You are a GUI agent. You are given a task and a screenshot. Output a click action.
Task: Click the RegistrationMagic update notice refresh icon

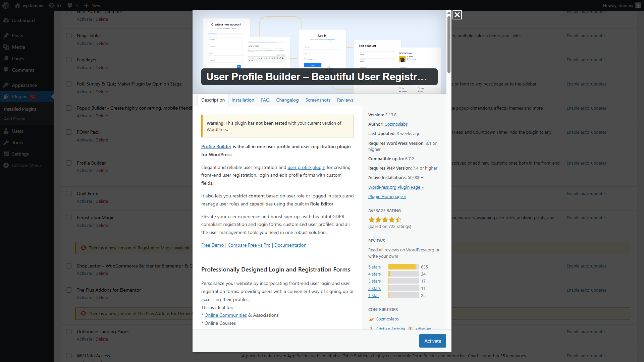click(84, 248)
